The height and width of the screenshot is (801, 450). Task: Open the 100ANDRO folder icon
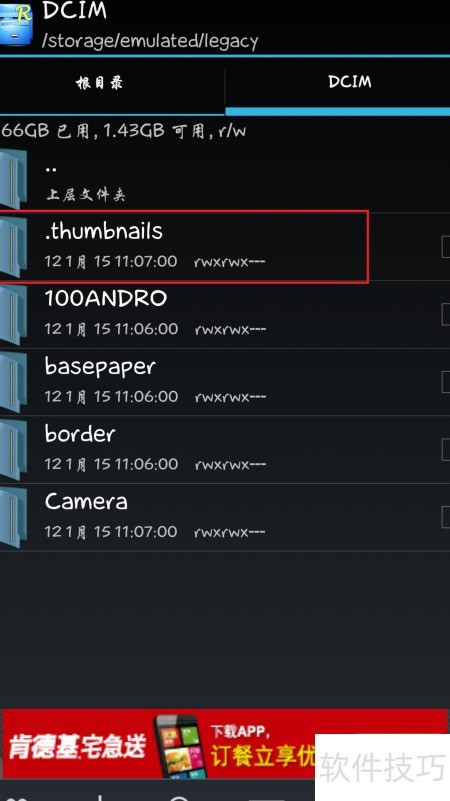[14, 315]
